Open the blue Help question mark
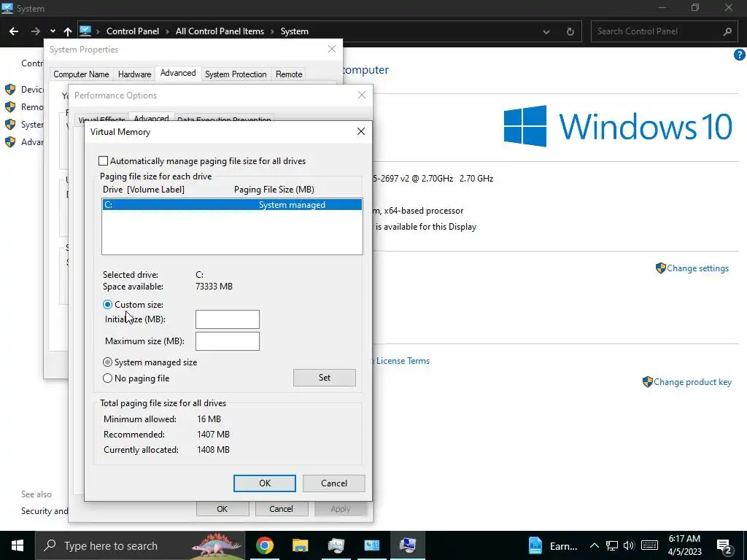The height and width of the screenshot is (560, 747). [x=740, y=55]
